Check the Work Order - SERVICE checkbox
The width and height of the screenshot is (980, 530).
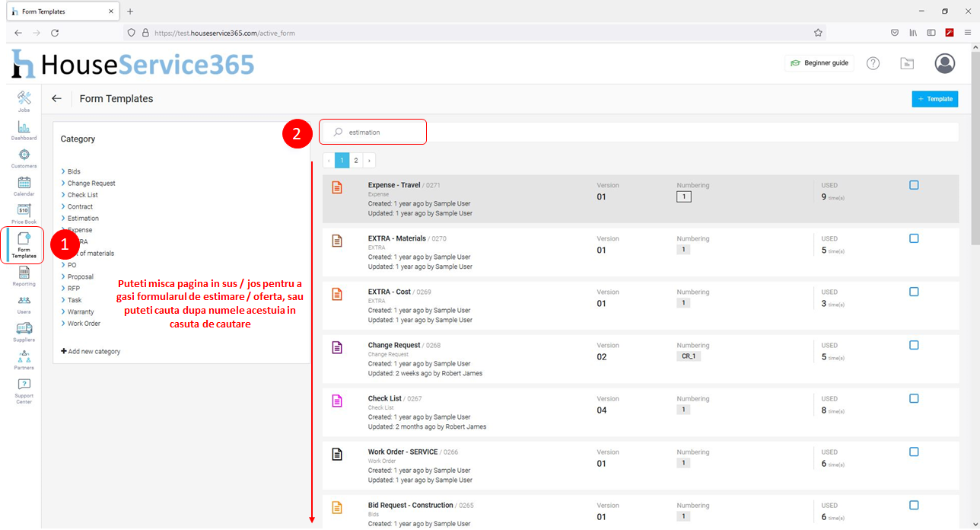click(x=914, y=452)
